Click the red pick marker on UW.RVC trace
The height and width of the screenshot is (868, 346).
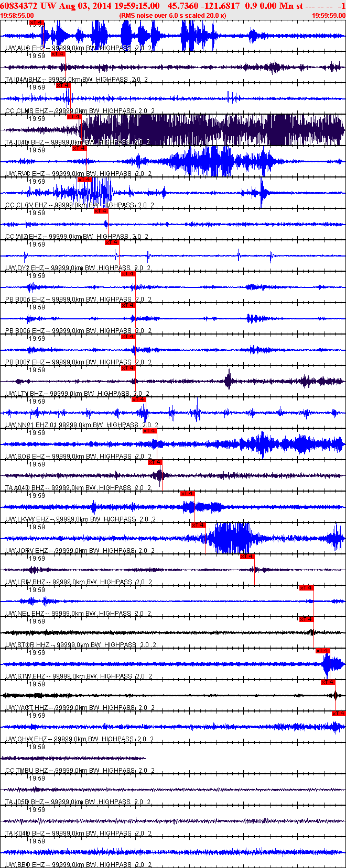click(x=80, y=148)
